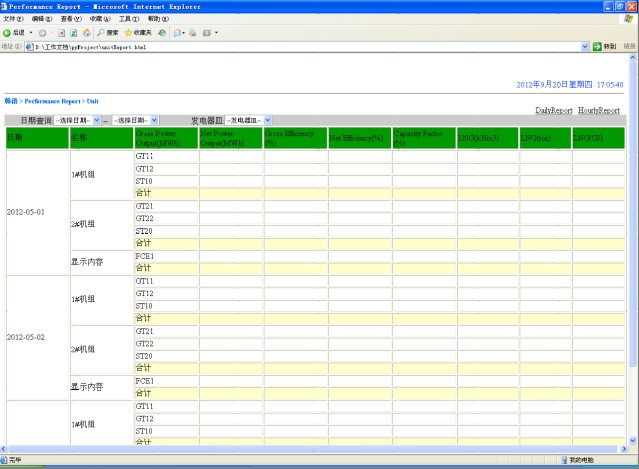639x469 pixels.
Task: Open the HourlyReport link
Action: point(598,110)
